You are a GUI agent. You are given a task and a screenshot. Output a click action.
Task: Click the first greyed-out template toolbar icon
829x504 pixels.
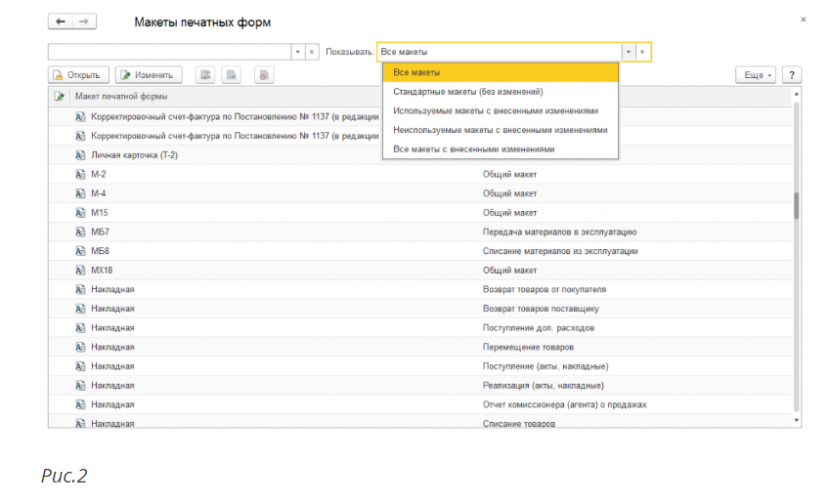[x=205, y=74]
